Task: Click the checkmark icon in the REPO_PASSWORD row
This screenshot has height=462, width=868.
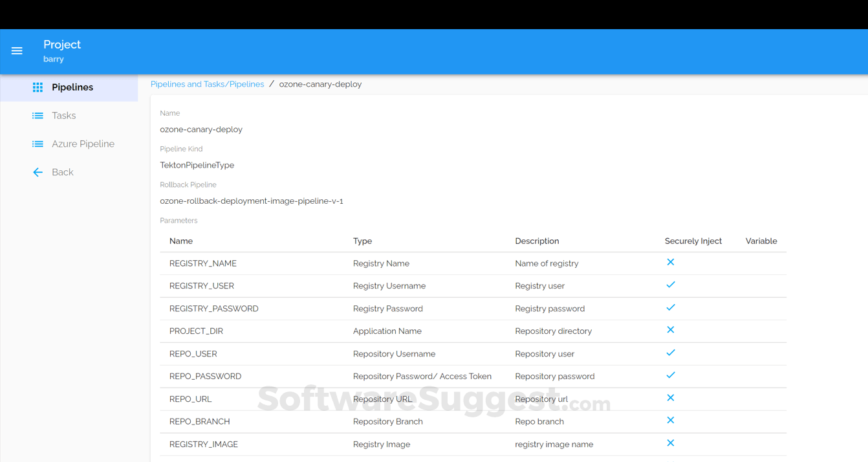Action: point(671,375)
